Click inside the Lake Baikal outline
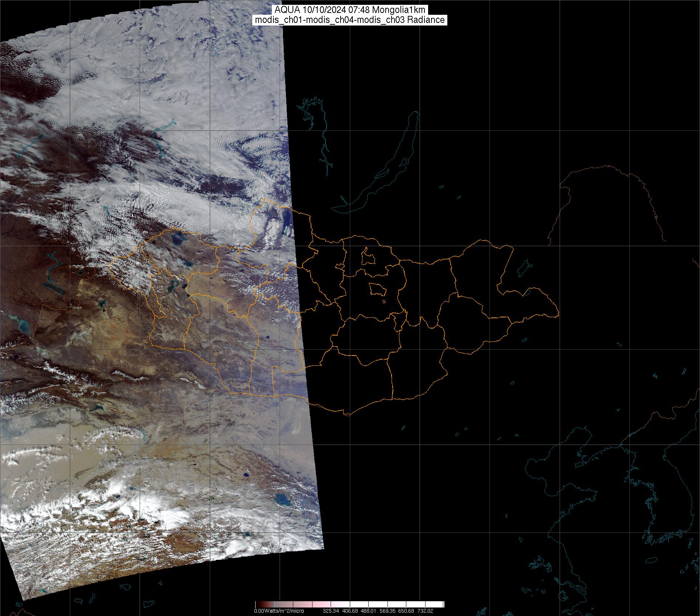Image resolution: width=700 pixels, height=616 pixels. [x=392, y=166]
